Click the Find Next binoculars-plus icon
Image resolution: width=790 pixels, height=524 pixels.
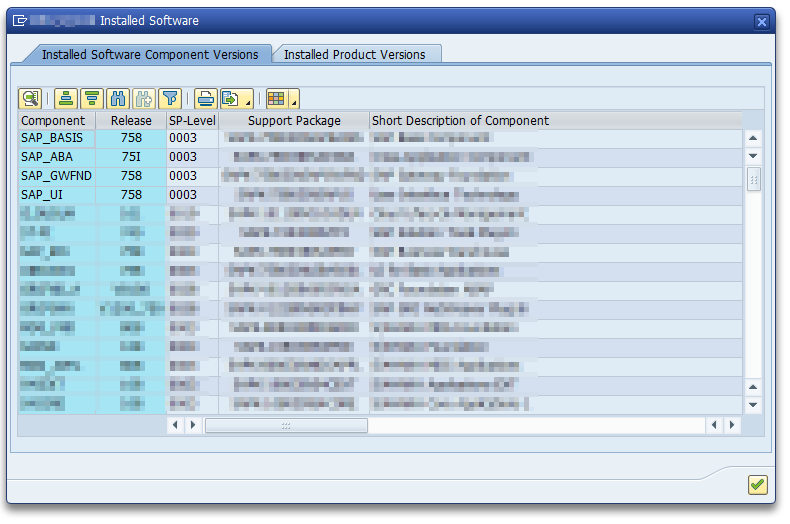coord(144,98)
